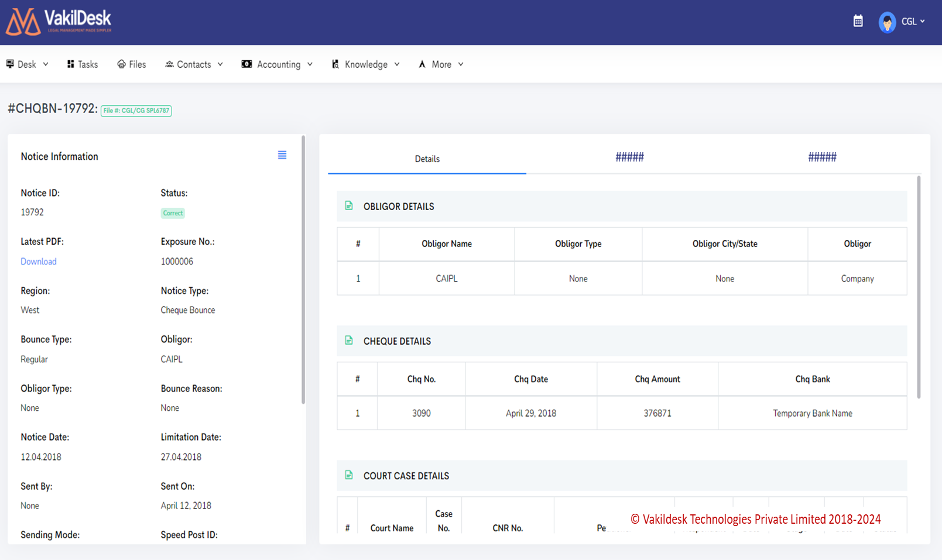The width and height of the screenshot is (942, 560).
Task: Expand the More dropdown chevron
Action: [461, 64]
